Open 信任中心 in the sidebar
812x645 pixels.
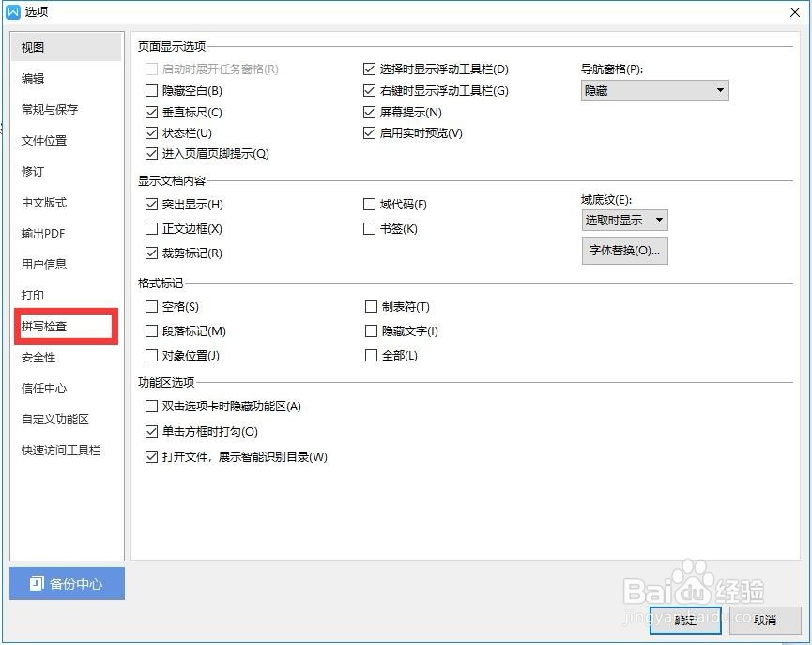tap(44, 388)
